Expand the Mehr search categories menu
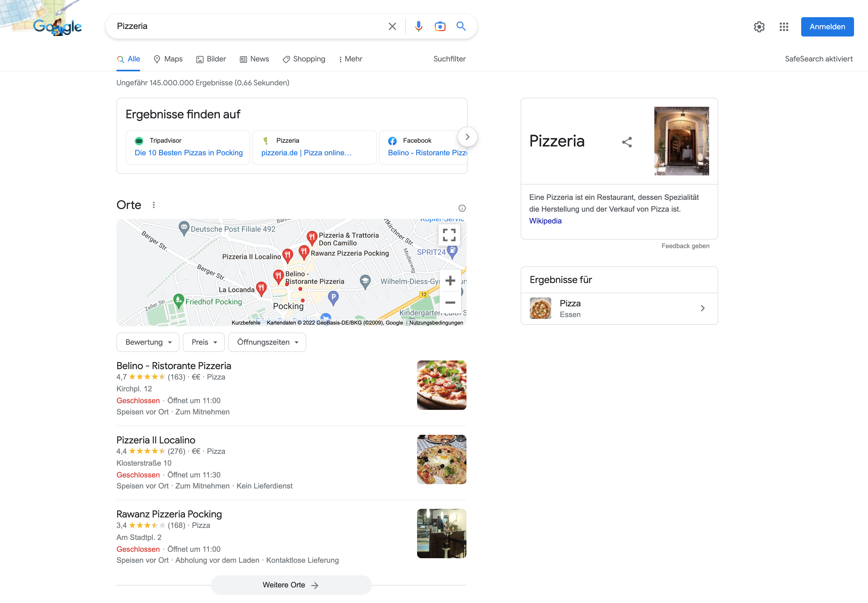The image size is (868, 603). [x=351, y=59]
